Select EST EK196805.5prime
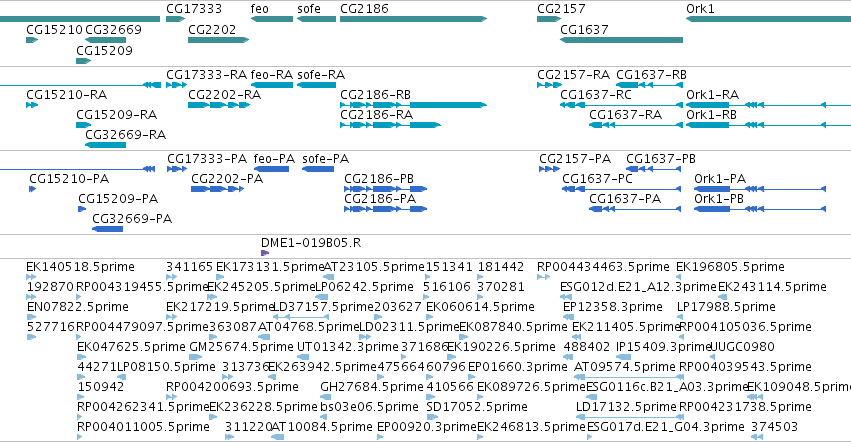The image size is (851, 442). coord(680,277)
